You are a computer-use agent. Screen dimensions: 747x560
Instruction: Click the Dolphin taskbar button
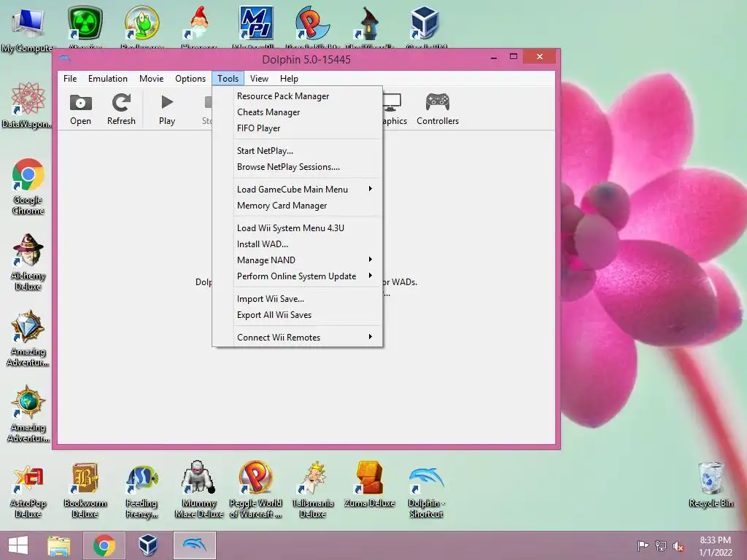[x=194, y=545]
